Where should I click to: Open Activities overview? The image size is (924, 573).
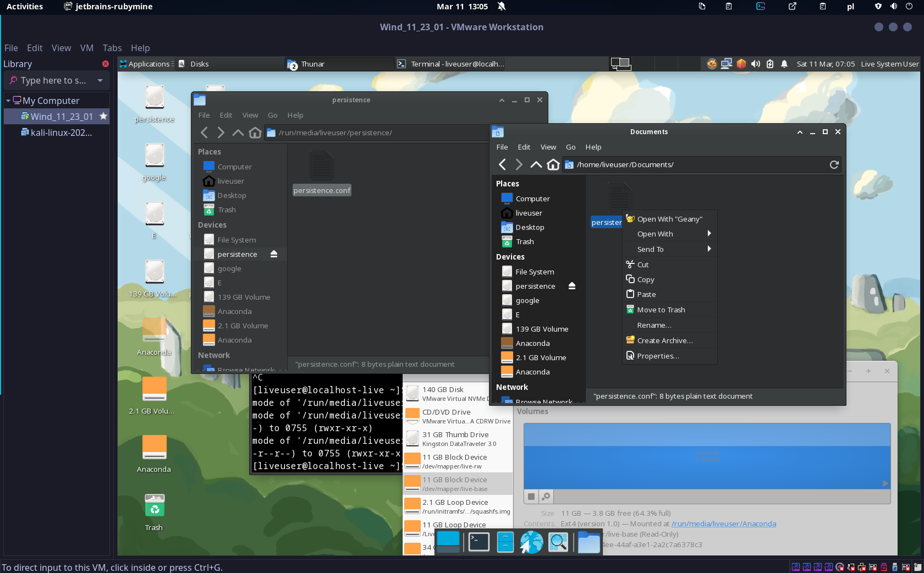pos(25,7)
